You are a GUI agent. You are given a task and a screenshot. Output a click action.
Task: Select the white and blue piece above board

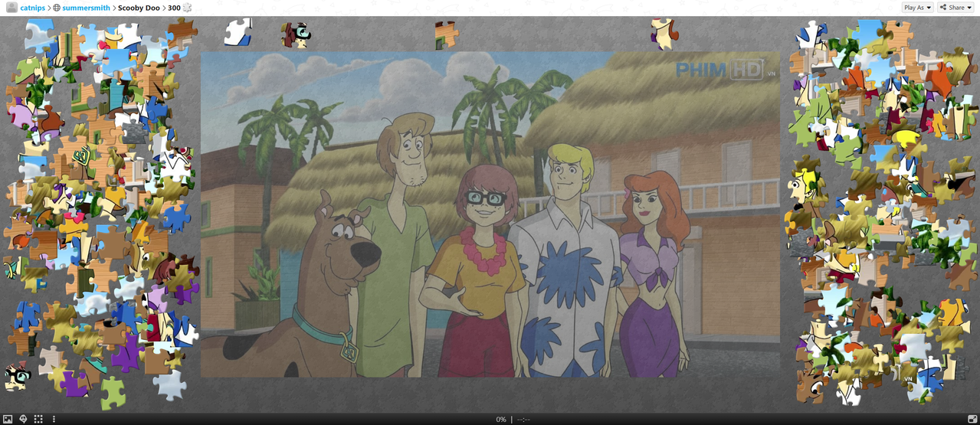[x=238, y=32]
